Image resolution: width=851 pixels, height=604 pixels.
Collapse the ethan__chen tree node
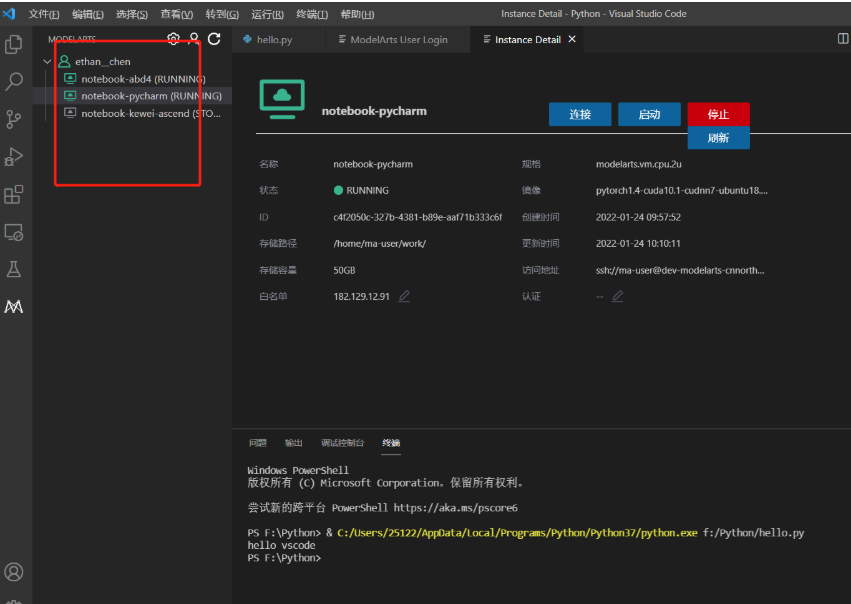(x=47, y=62)
